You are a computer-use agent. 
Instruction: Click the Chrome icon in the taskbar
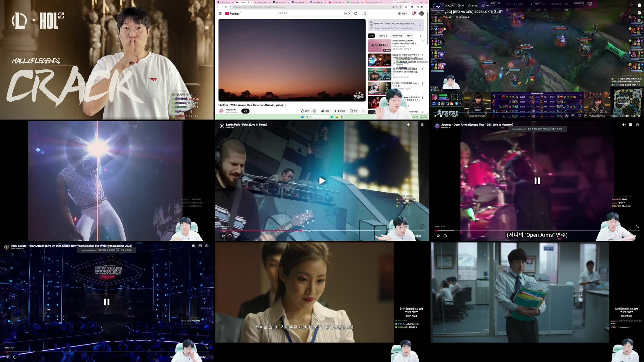pyautogui.click(x=342, y=117)
